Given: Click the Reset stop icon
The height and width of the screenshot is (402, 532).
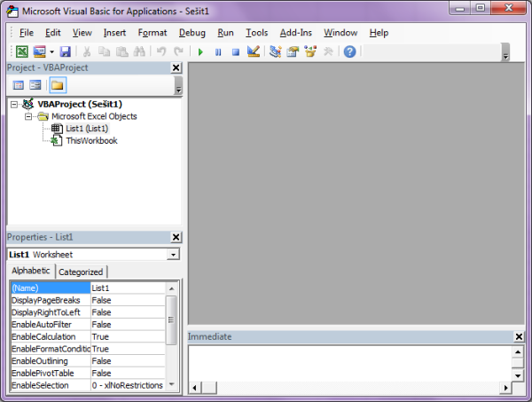Looking at the screenshot, I should (x=236, y=52).
